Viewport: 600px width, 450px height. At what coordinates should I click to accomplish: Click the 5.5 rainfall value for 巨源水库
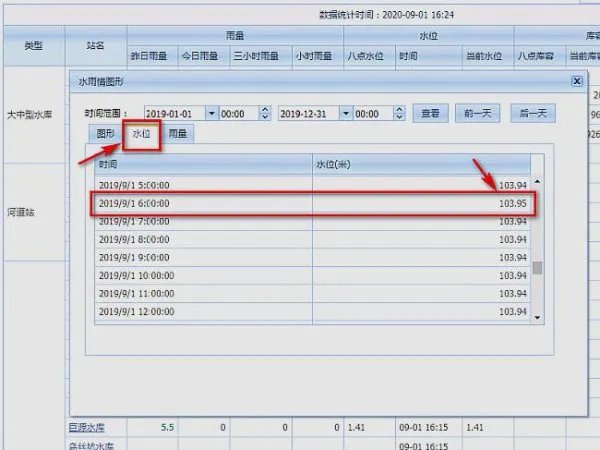[167, 427]
